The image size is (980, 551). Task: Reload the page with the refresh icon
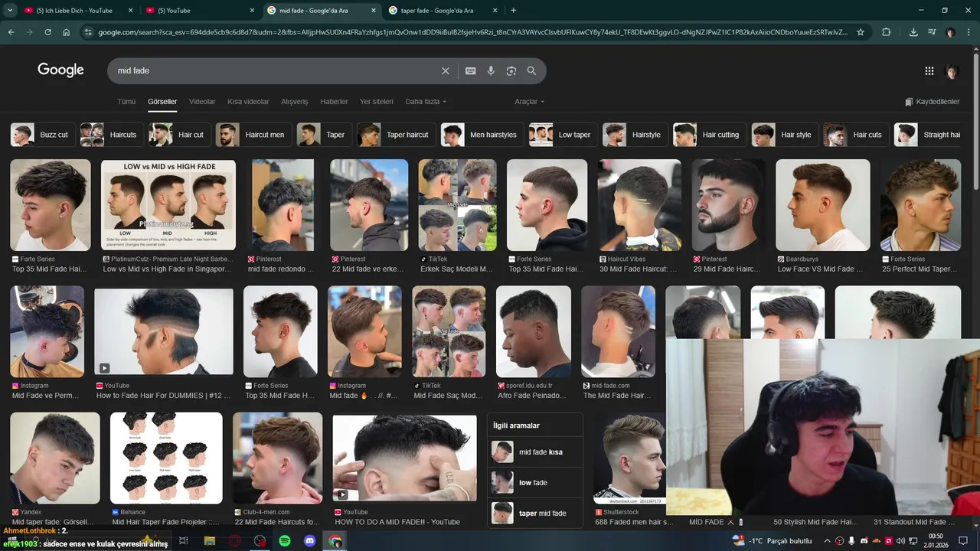(x=47, y=32)
